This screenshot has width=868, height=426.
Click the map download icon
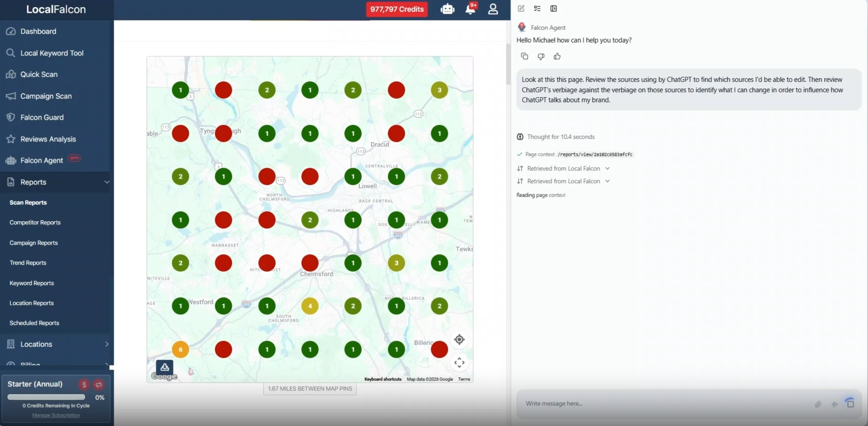tap(165, 367)
